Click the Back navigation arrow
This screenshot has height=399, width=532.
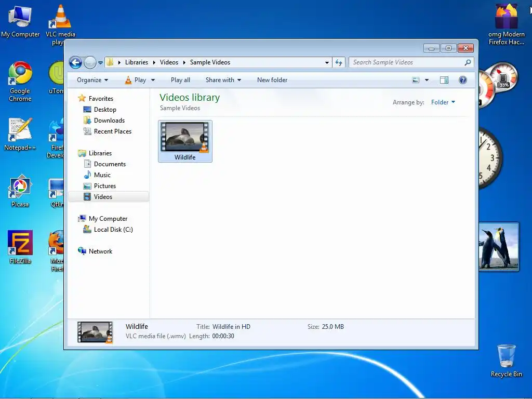[x=75, y=62]
